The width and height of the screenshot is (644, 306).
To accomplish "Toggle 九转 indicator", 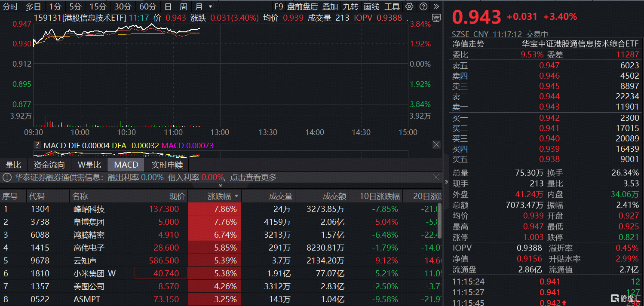I will (x=350, y=6).
